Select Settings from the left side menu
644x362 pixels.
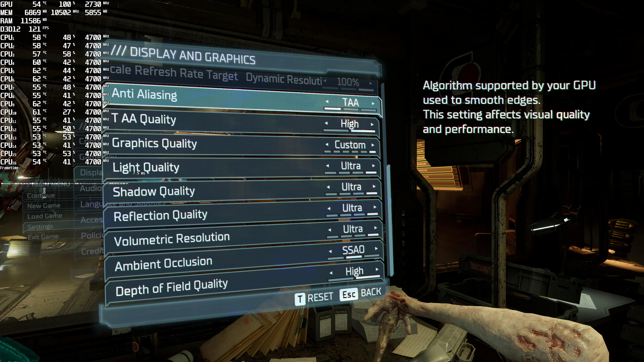[x=40, y=226]
